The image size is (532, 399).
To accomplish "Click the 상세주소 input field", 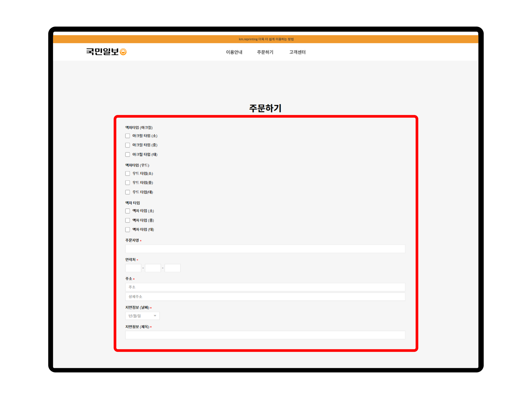I will [265, 297].
